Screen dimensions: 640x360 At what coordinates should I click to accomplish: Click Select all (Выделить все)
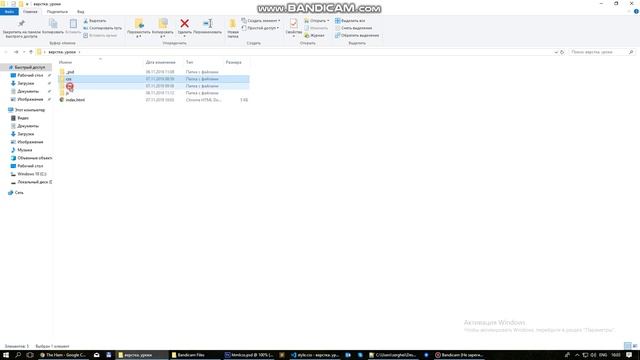pyautogui.click(x=350, y=20)
